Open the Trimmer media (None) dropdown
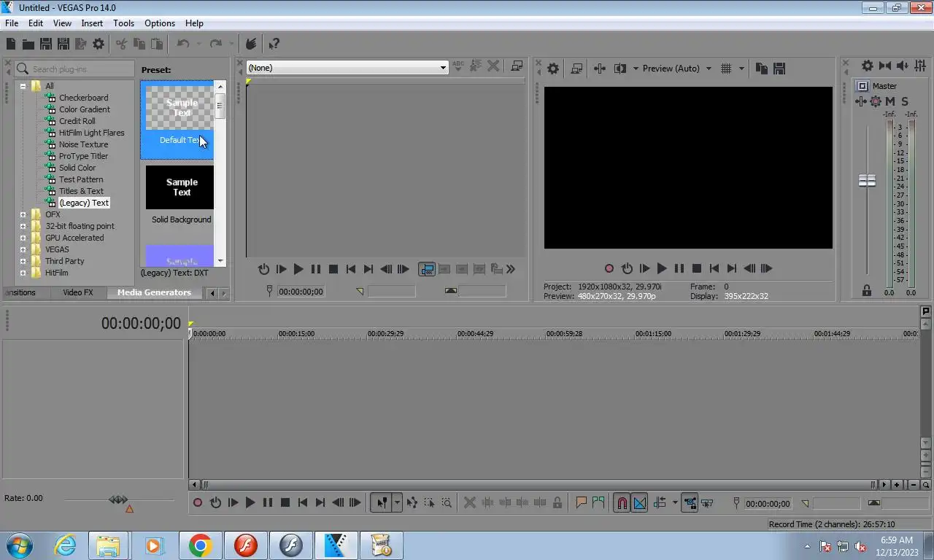This screenshot has width=934, height=560. 347,68
